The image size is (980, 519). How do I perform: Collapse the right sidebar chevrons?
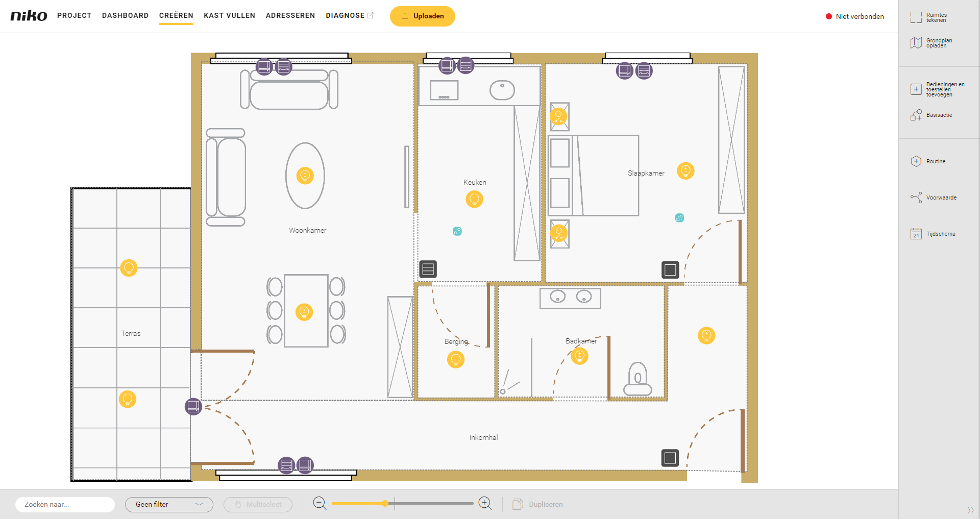click(x=970, y=510)
